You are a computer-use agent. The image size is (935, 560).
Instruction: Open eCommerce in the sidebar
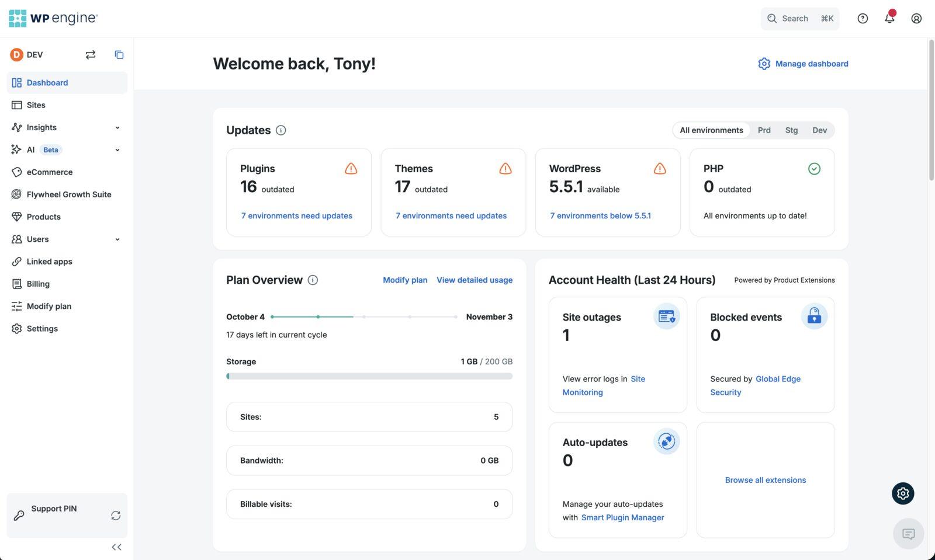tap(67, 172)
